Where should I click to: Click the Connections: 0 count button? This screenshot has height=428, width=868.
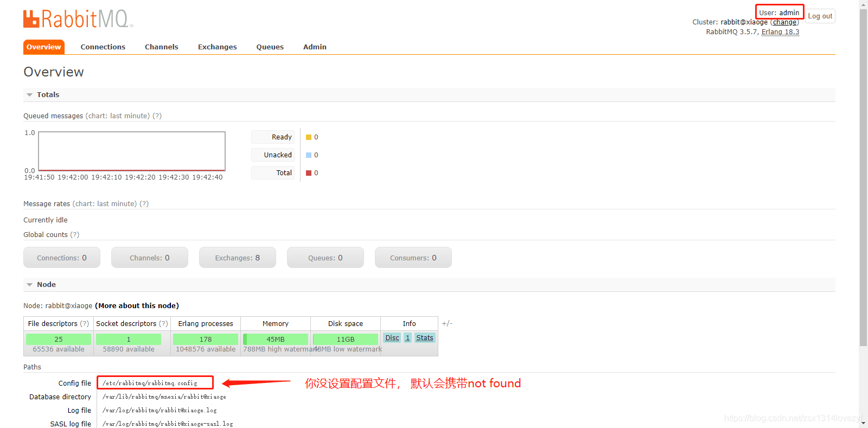(62, 258)
